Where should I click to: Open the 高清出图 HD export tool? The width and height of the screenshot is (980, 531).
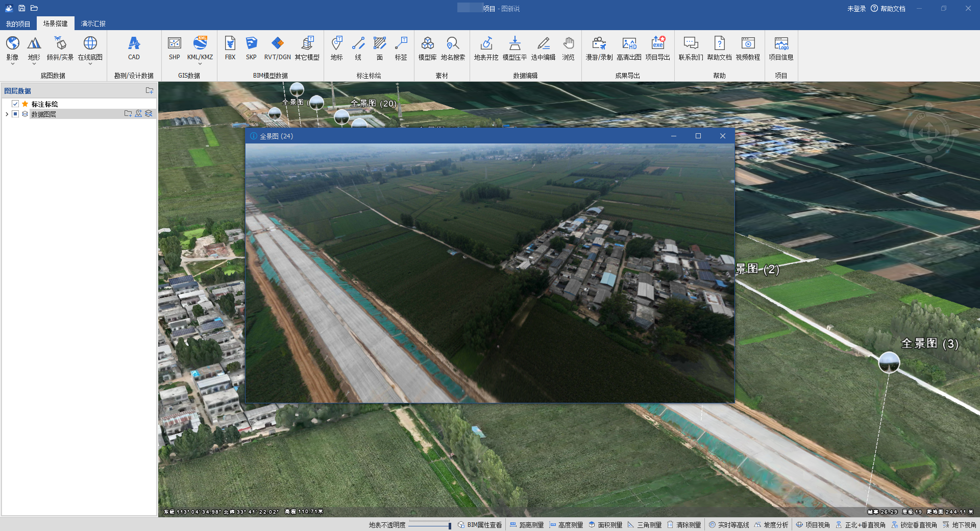tap(629, 48)
